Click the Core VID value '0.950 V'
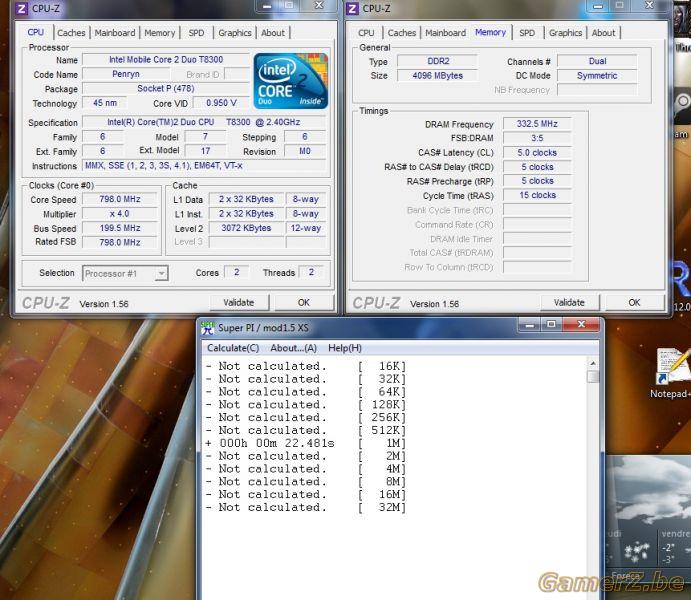Image resolution: width=691 pixels, height=600 pixels. coord(221,103)
